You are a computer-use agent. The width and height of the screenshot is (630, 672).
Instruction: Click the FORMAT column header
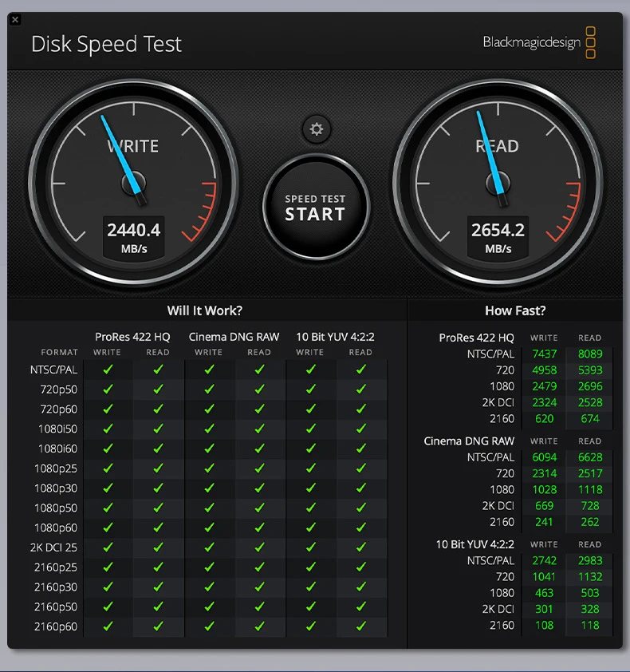(x=60, y=352)
